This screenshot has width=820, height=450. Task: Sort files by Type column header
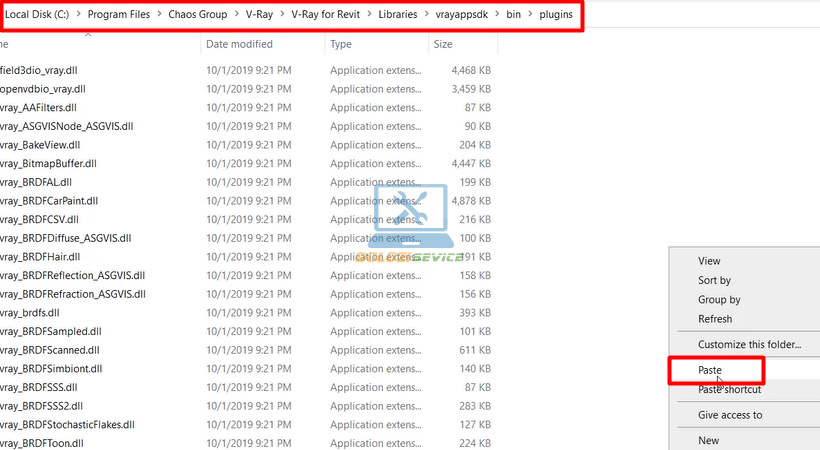341,44
